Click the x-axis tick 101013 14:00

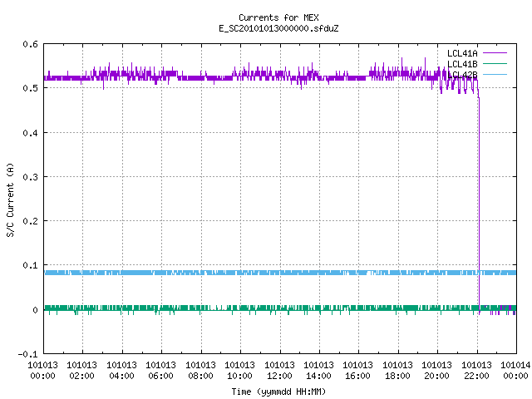(318, 370)
